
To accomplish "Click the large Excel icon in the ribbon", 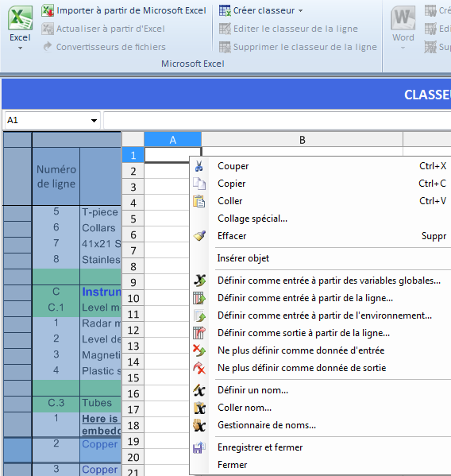I will click(20, 17).
